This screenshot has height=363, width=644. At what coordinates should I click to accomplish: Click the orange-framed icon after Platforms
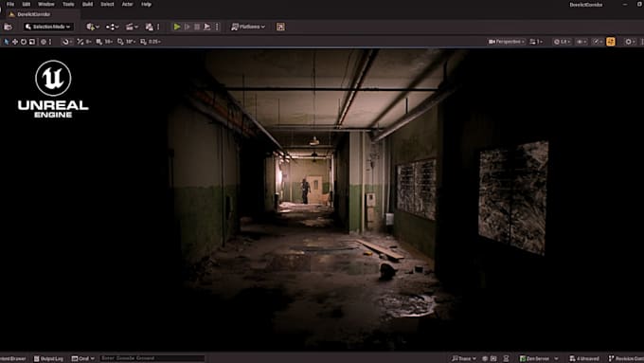pyautogui.click(x=280, y=27)
